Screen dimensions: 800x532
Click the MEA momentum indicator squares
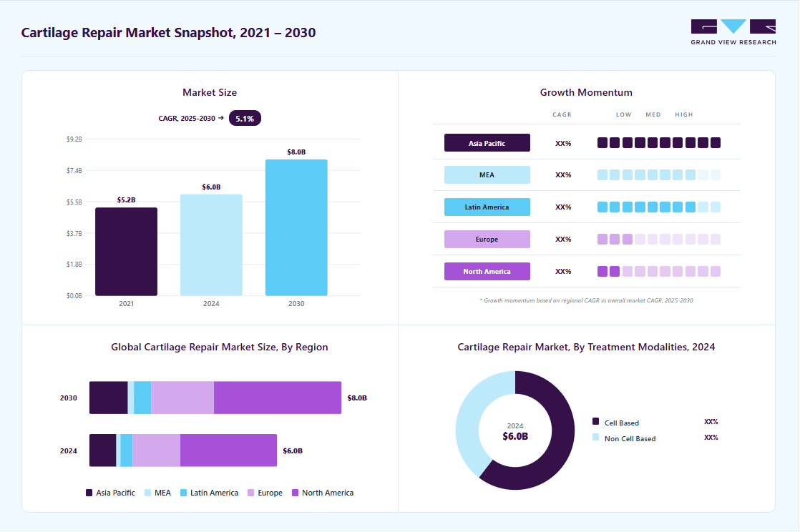tap(658, 175)
